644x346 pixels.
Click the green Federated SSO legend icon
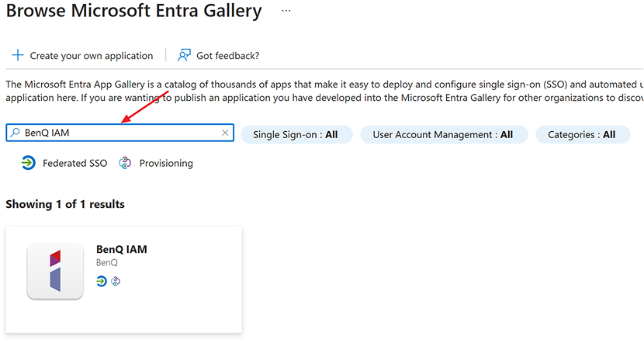(x=29, y=163)
